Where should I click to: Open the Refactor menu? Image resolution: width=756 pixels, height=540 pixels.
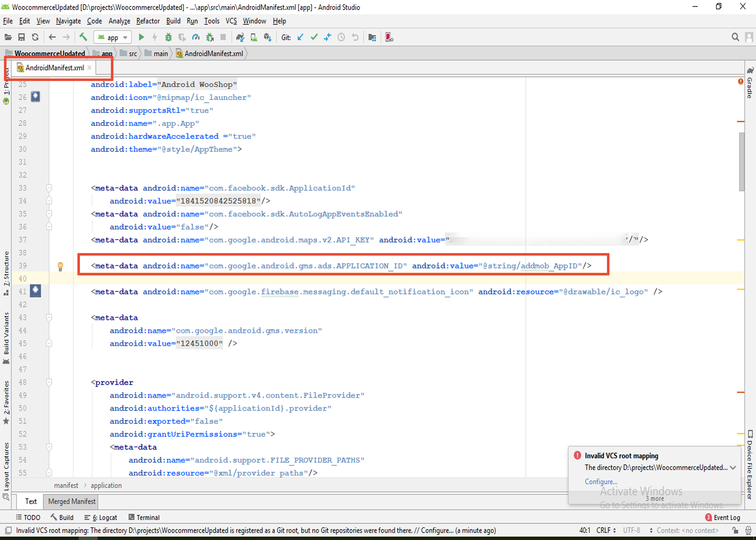(148, 21)
